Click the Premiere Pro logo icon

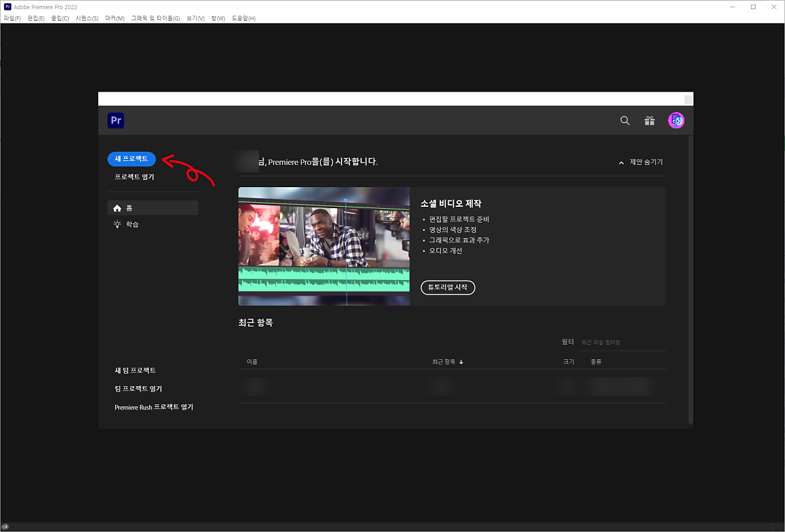(116, 120)
